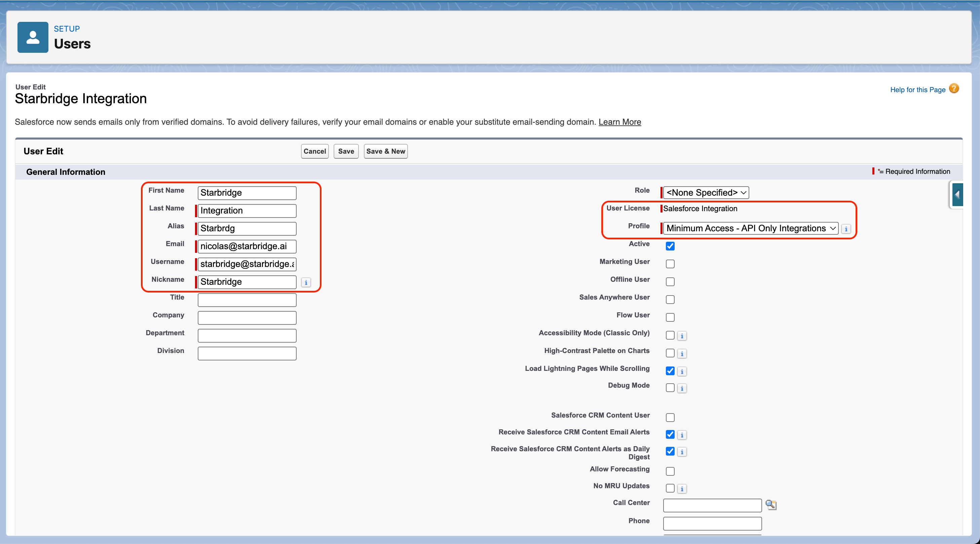The image size is (980, 544).
Task: Click info icon for Load Lightning Pages While Scrolling
Action: tap(682, 372)
